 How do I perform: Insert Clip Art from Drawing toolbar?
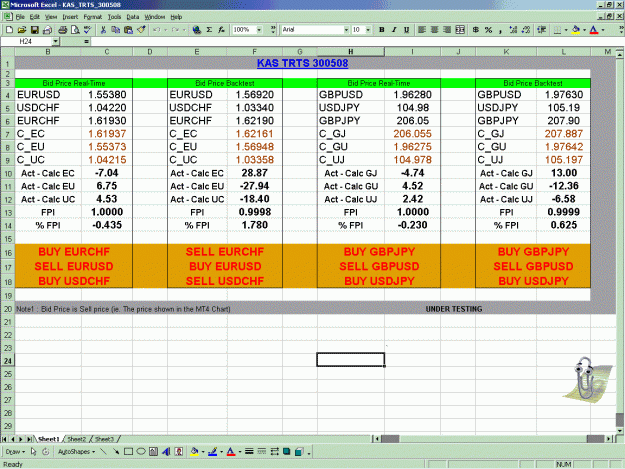tap(179, 451)
